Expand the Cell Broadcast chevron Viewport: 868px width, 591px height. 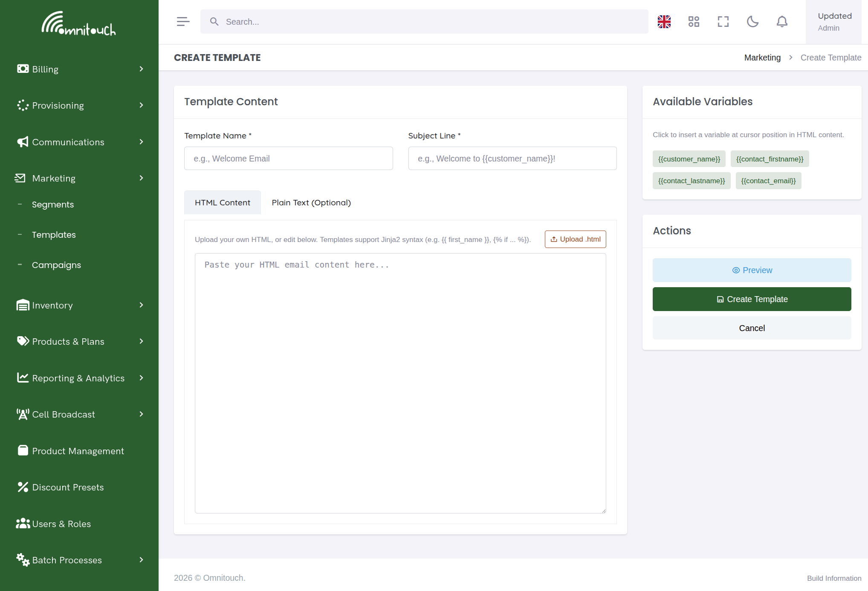click(142, 414)
